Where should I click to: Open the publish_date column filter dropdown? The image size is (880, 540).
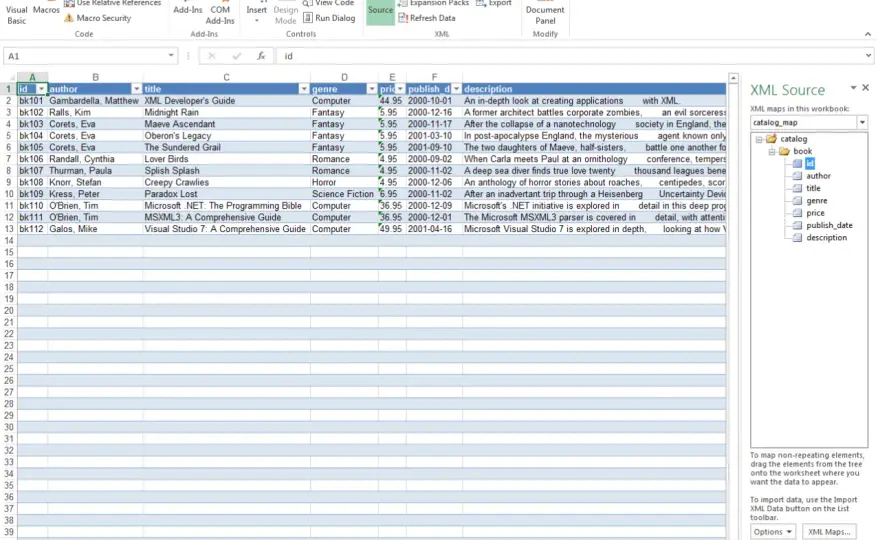[456, 89]
